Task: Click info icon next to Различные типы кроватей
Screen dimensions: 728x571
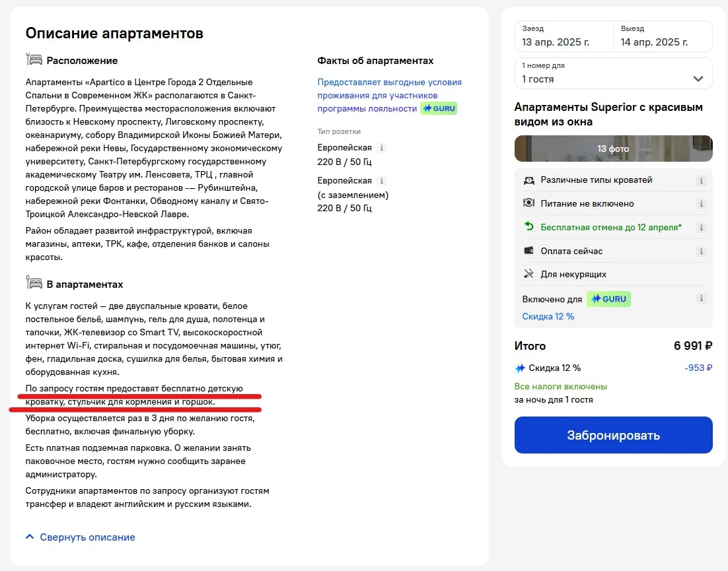Action: pos(701,180)
